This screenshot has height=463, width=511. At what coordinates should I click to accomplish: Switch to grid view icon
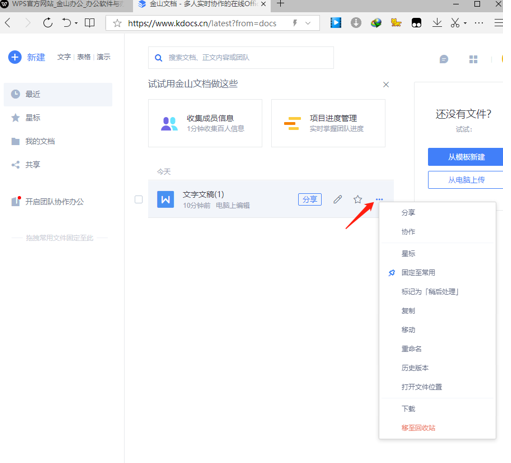pos(473,59)
